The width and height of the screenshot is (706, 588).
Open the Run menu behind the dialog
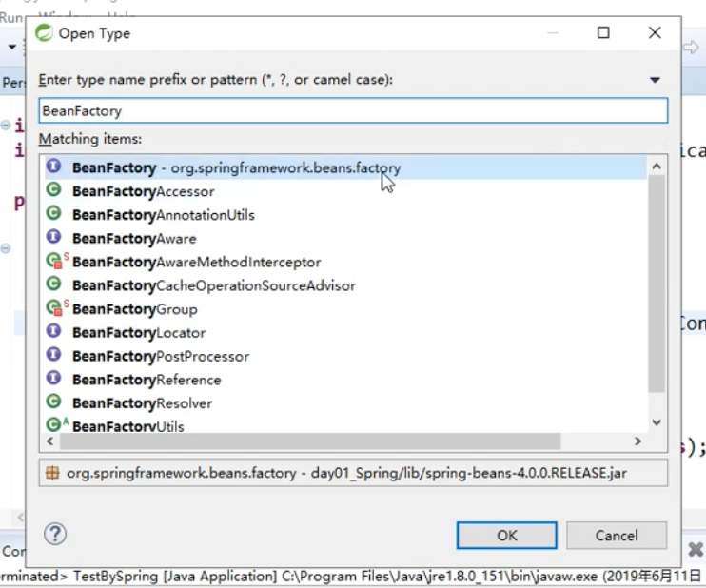11,17
